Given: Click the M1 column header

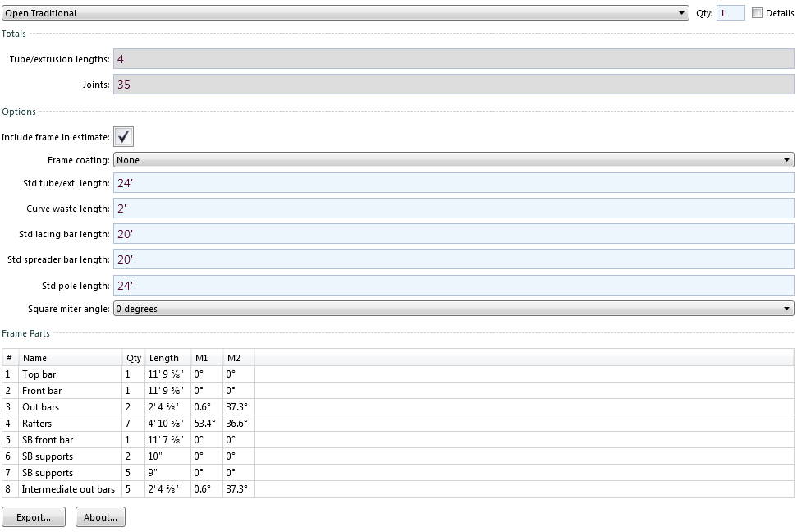Looking at the screenshot, I should [207, 358].
